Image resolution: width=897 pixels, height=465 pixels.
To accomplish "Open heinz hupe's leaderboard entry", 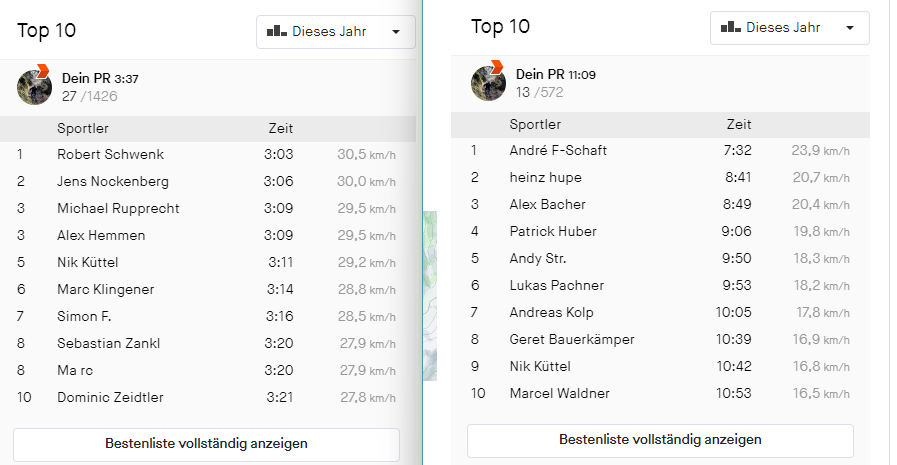I will point(545,178).
